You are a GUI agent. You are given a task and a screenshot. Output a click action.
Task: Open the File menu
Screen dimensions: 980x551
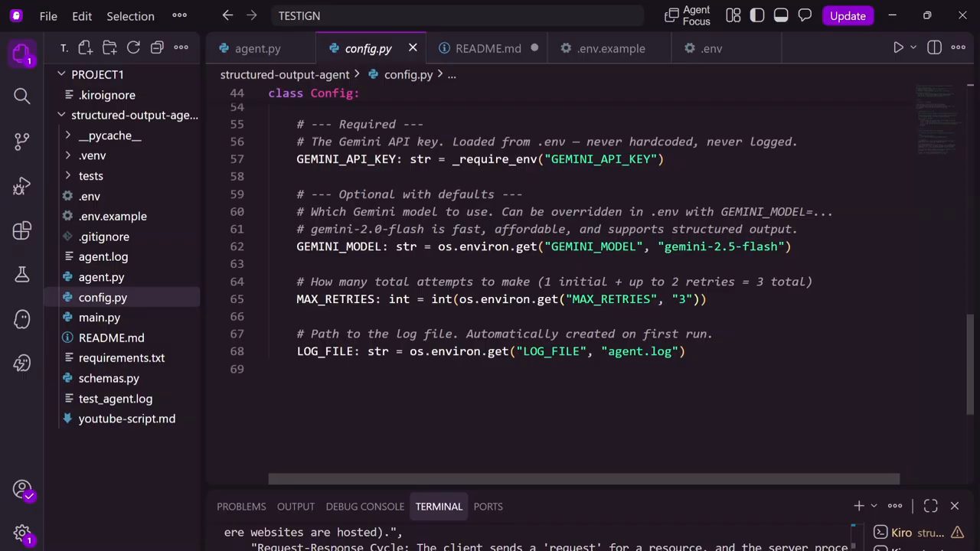48,15
